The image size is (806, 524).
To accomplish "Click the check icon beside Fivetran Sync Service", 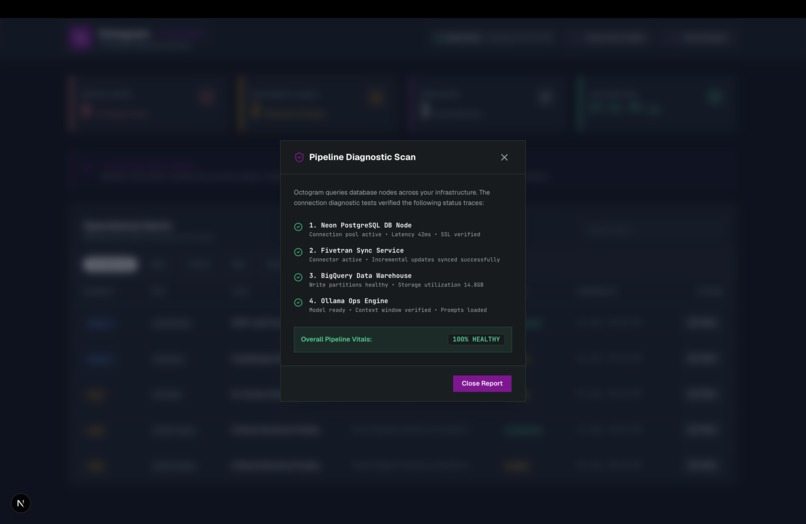I will tap(298, 252).
